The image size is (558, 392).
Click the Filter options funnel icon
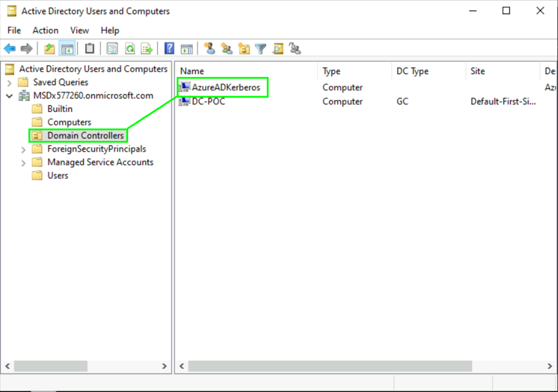pos(261,49)
